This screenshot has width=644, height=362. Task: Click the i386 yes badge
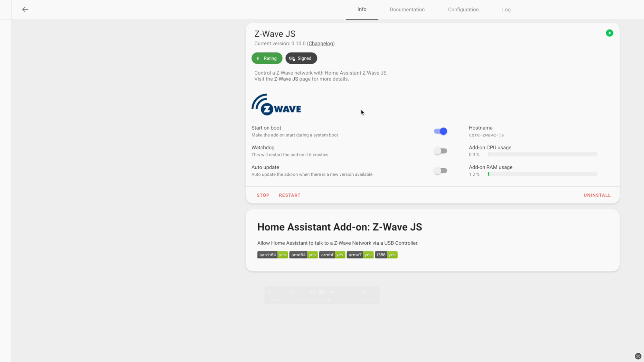386,255
